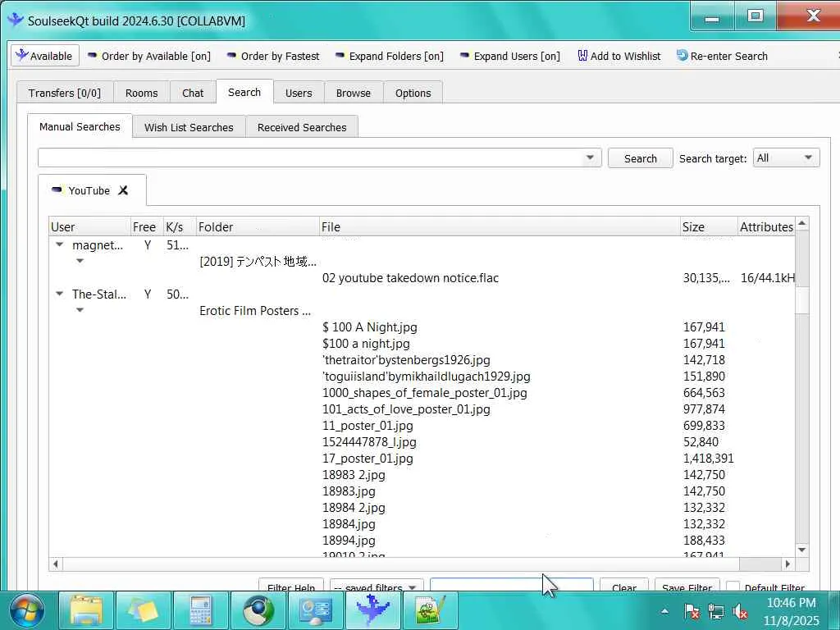Image resolution: width=840 pixels, height=630 pixels.
Task: Select file '1524447878_l.jpg'
Action: (369, 442)
